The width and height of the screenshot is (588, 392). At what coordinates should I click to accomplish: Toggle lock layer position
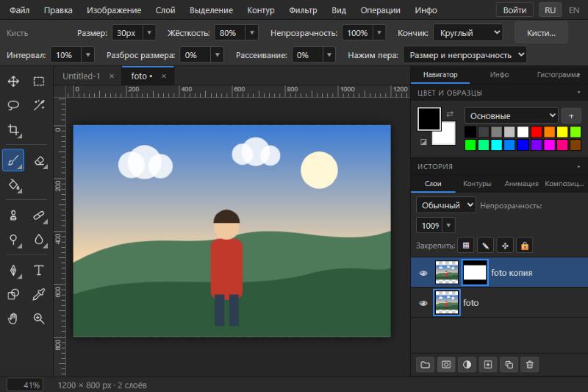tap(505, 246)
